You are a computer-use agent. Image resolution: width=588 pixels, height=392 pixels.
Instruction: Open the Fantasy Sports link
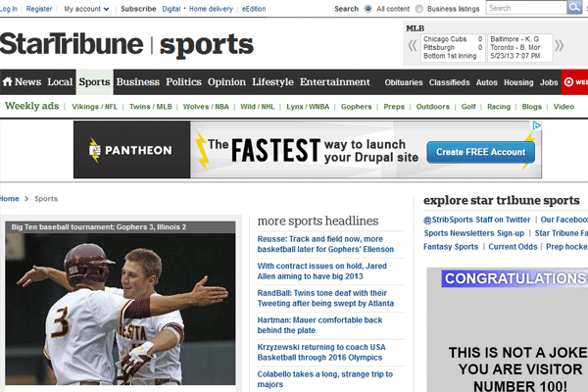451,246
